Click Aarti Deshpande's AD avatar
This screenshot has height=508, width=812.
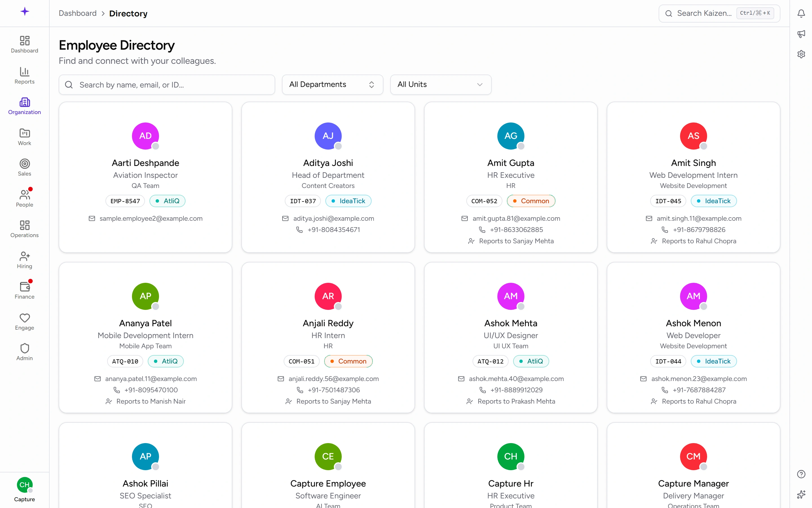pos(145,136)
